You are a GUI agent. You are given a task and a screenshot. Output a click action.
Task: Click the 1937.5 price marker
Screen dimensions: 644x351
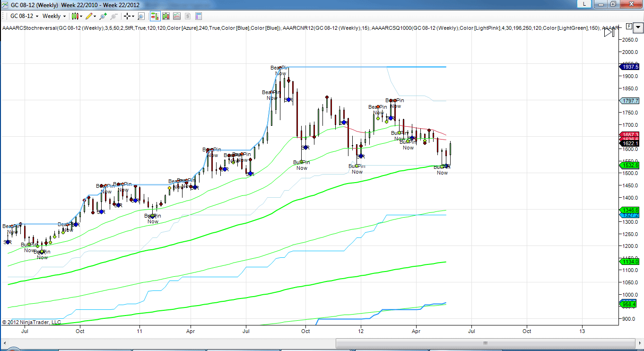tap(628, 67)
